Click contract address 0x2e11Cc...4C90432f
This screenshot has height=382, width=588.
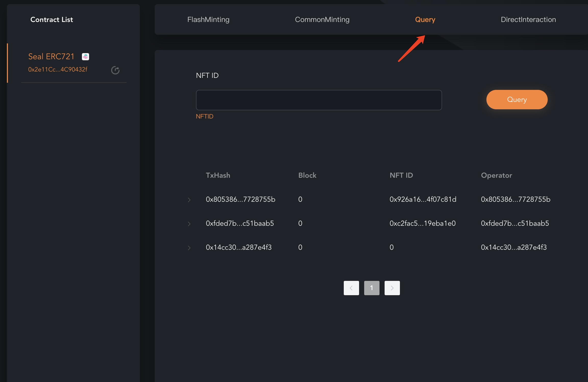pyautogui.click(x=58, y=69)
